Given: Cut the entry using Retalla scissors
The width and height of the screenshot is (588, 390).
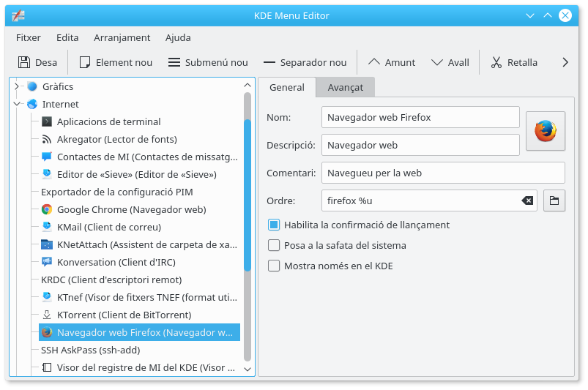Looking at the screenshot, I should click(496, 62).
